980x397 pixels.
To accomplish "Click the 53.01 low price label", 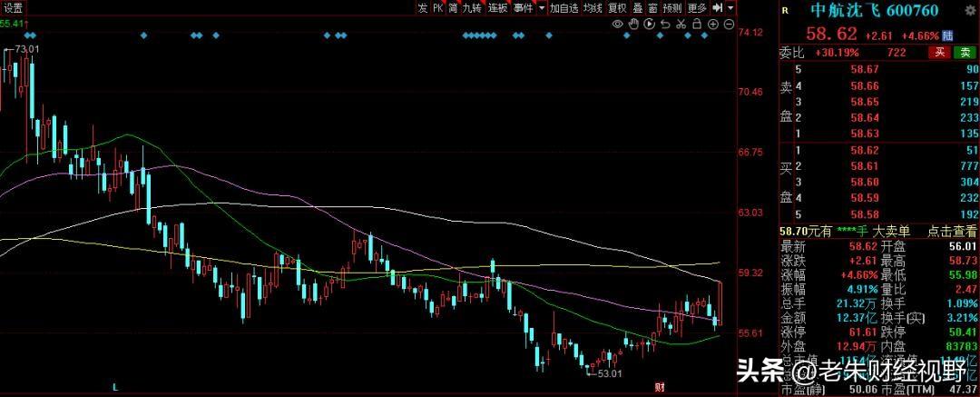I will tap(610, 373).
